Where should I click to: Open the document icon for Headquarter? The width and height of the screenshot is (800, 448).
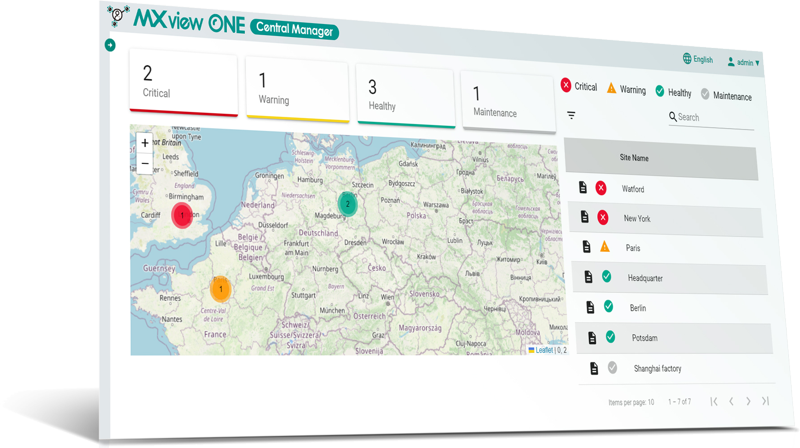(x=588, y=277)
